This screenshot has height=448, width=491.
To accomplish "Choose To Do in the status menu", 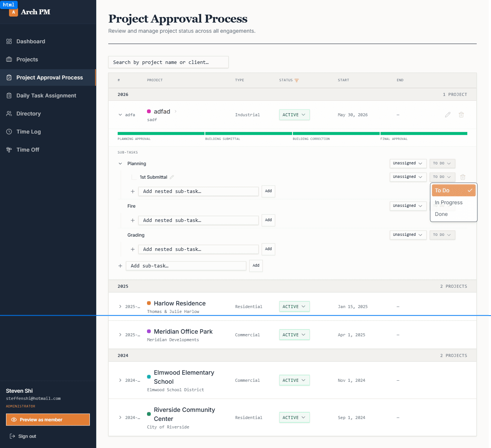I will coord(454,190).
